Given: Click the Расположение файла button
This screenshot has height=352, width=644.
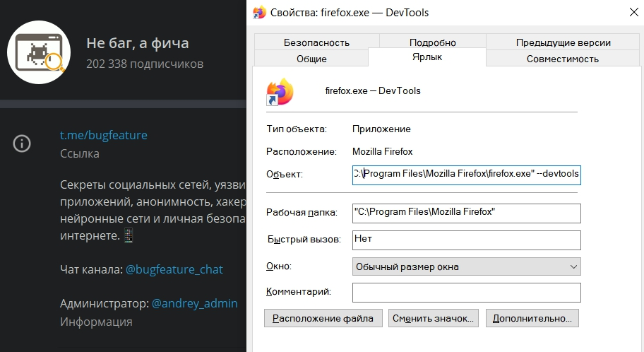Looking at the screenshot, I should [x=323, y=318].
